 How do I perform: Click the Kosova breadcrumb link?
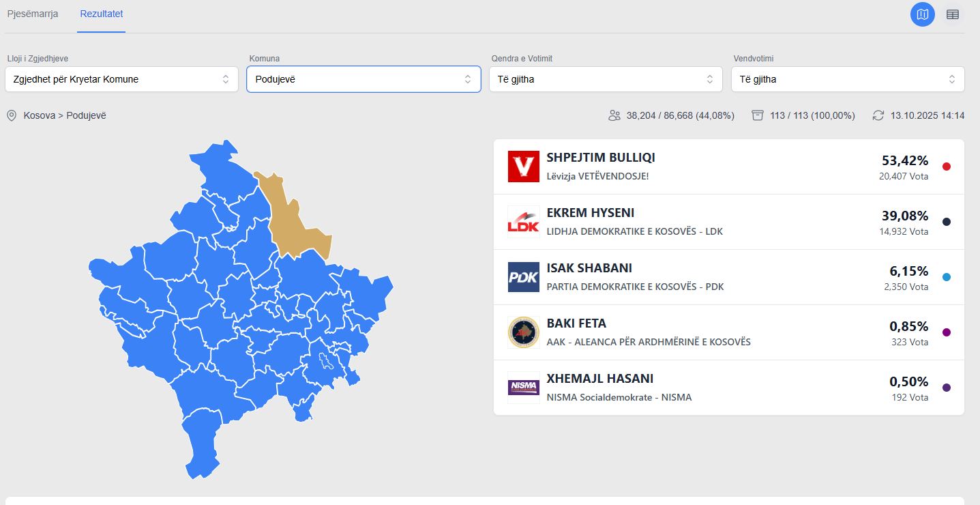point(40,116)
